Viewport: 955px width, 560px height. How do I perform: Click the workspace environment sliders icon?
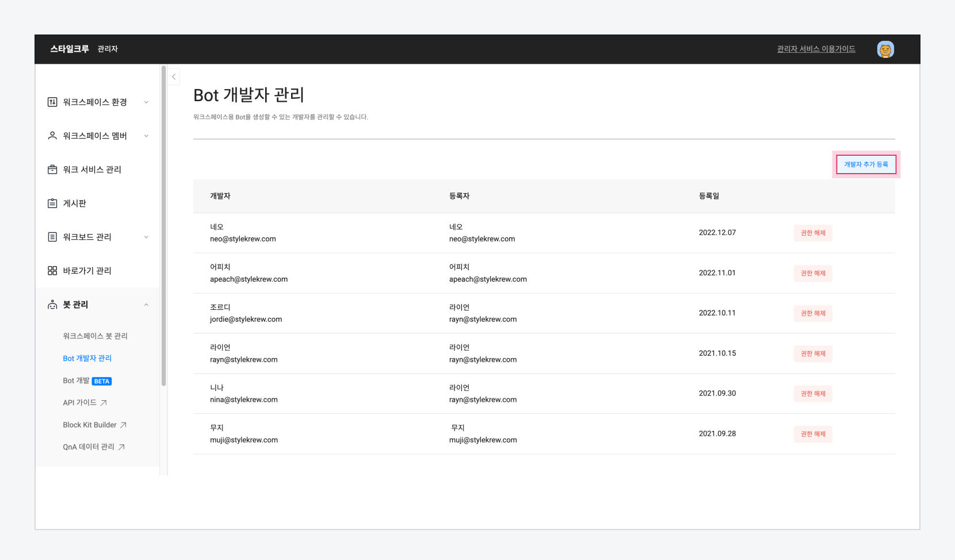(52, 102)
